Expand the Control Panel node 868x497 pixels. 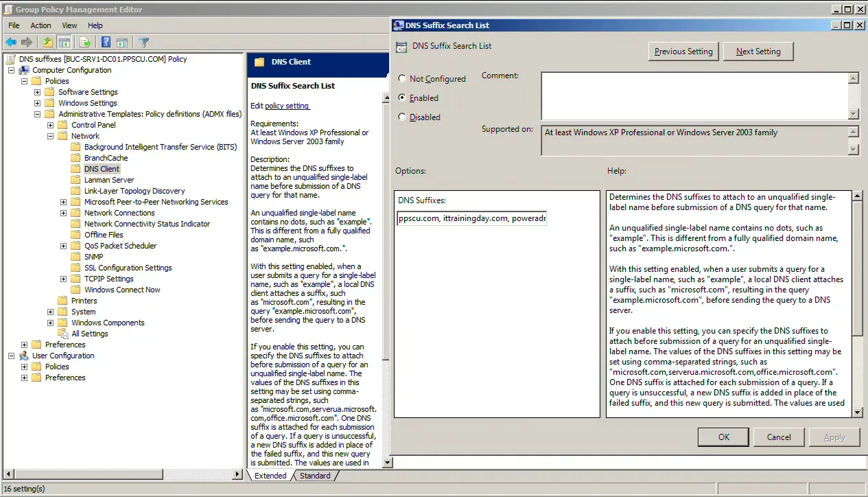51,125
